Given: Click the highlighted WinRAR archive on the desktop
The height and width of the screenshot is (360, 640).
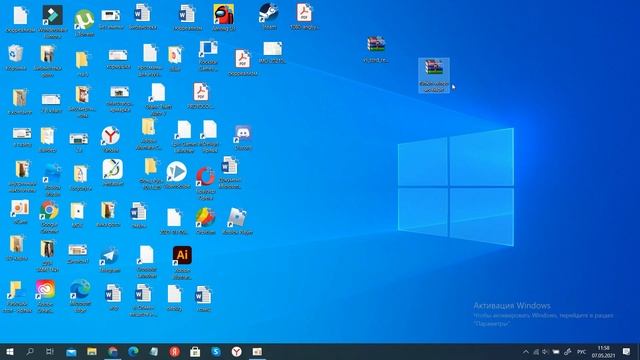Looking at the screenshot, I should pyautogui.click(x=434, y=76).
